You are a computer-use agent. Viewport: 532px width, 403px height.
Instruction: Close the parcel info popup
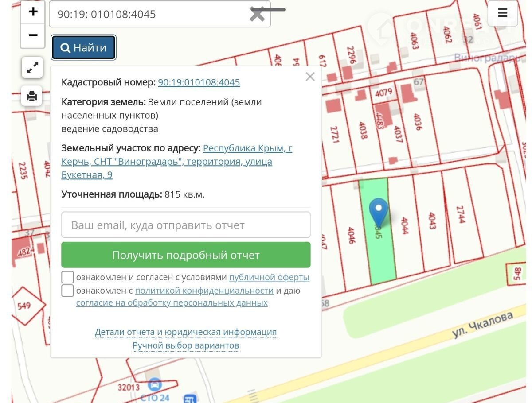[x=310, y=77]
